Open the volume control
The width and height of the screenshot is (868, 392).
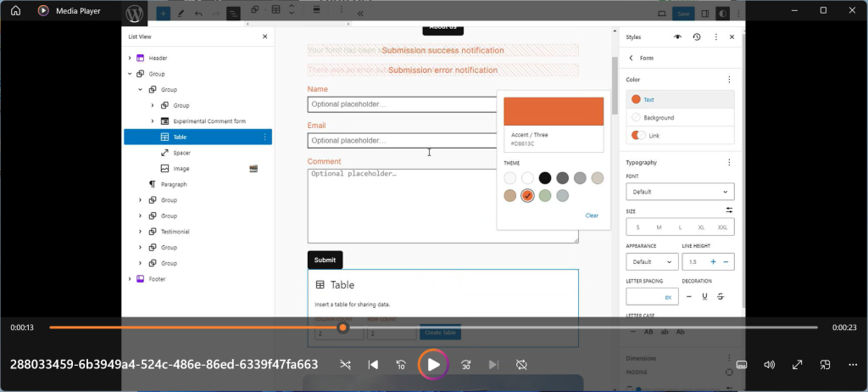point(769,365)
